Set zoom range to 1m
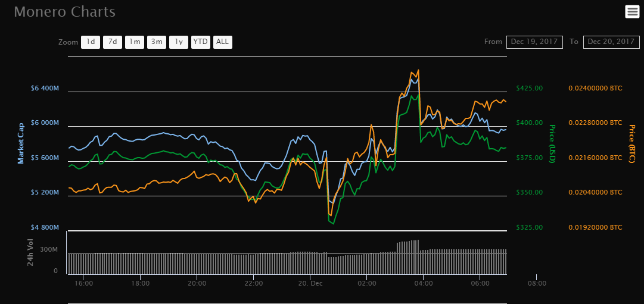644x304 pixels. [x=134, y=42]
